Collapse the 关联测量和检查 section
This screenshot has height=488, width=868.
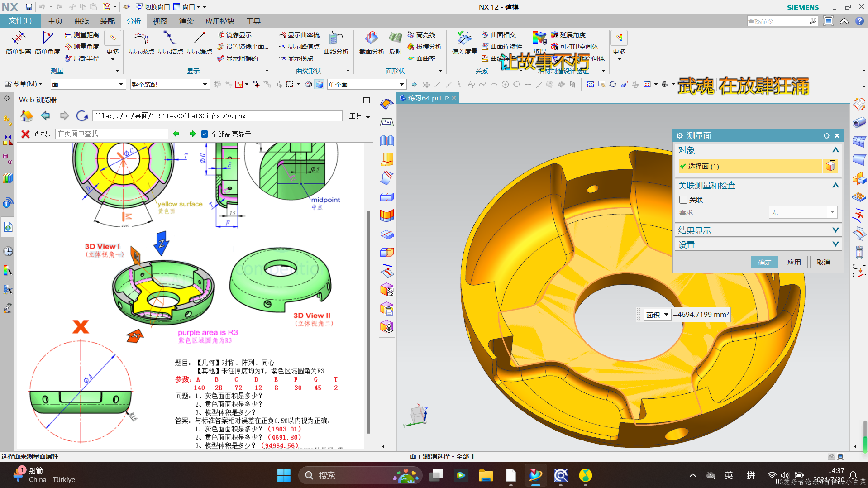835,185
